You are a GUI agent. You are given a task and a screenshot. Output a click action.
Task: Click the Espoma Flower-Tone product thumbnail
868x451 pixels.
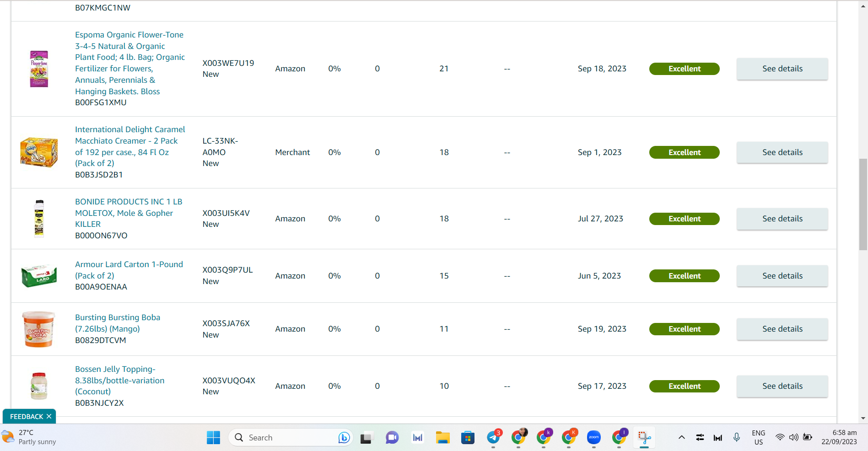point(39,69)
